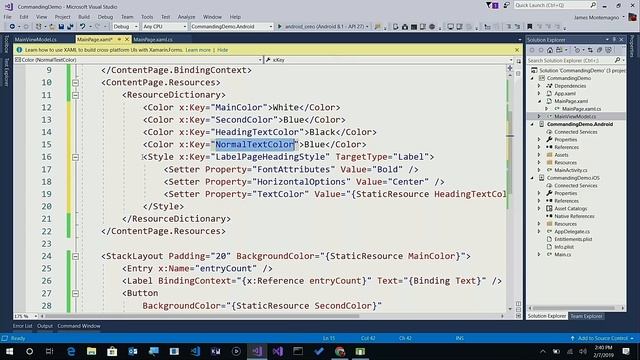
Task: Click the send feedback icon
Action: (x=506, y=5)
